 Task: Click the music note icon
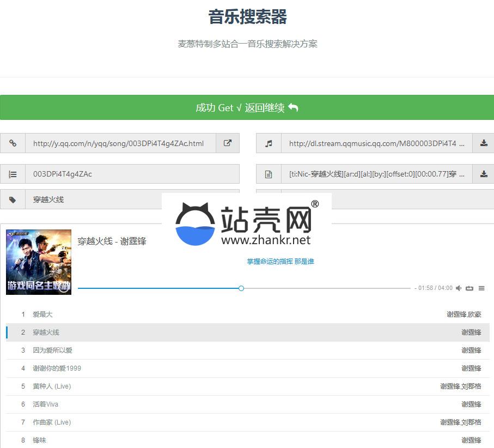coord(268,143)
